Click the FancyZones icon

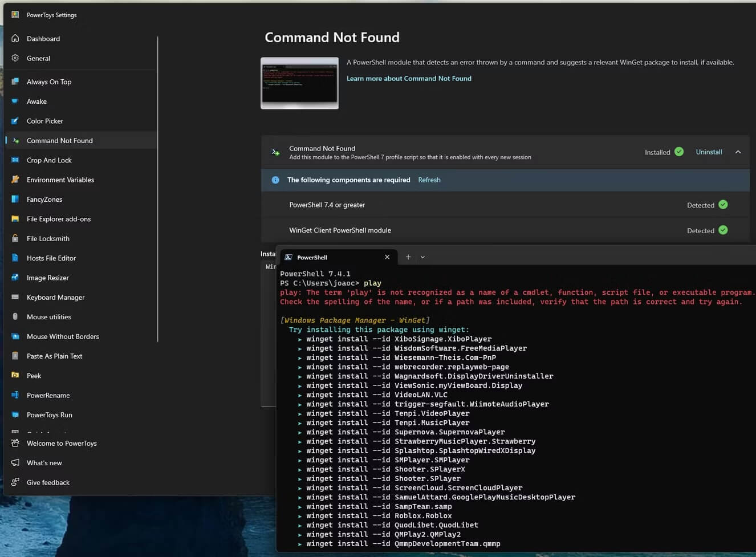point(15,199)
